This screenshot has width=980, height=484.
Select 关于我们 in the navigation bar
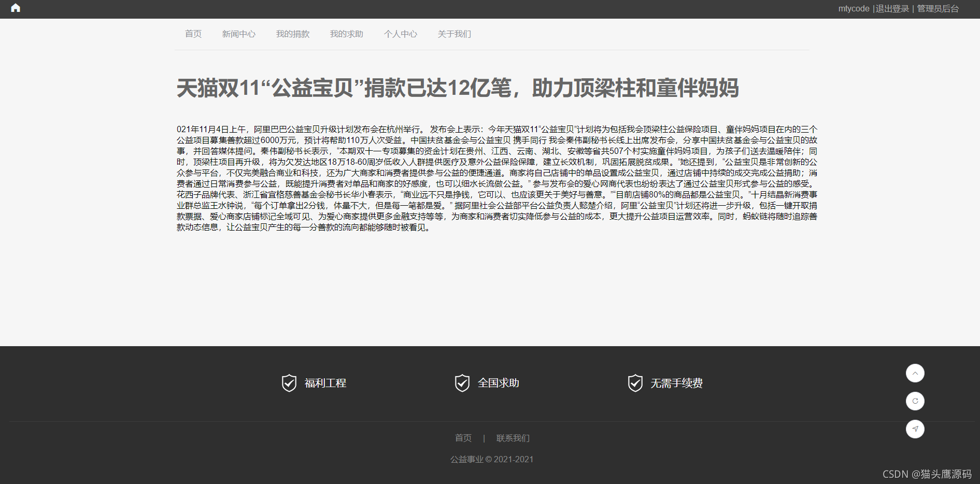coord(455,34)
